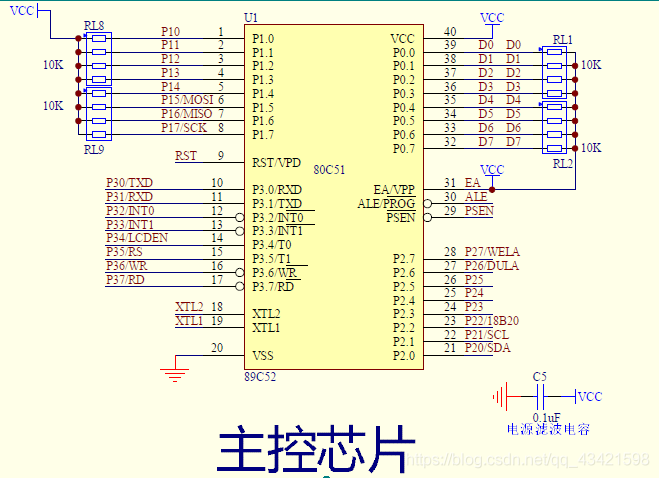Click the PSEN net label

click(479, 211)
